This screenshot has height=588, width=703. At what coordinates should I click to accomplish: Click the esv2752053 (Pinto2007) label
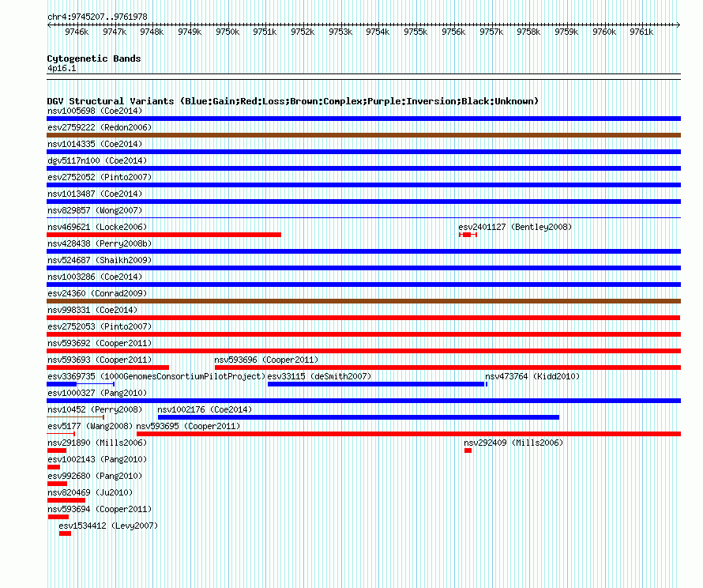click(x=100, y=326)
